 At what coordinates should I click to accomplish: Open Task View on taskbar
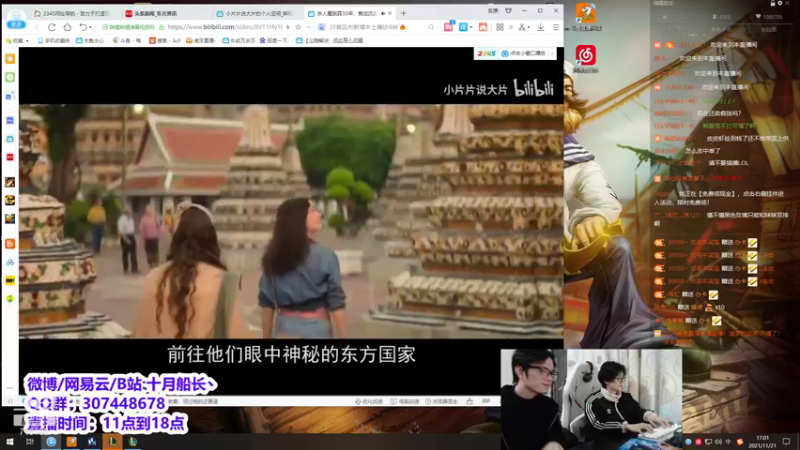click(x=30, y=442)
